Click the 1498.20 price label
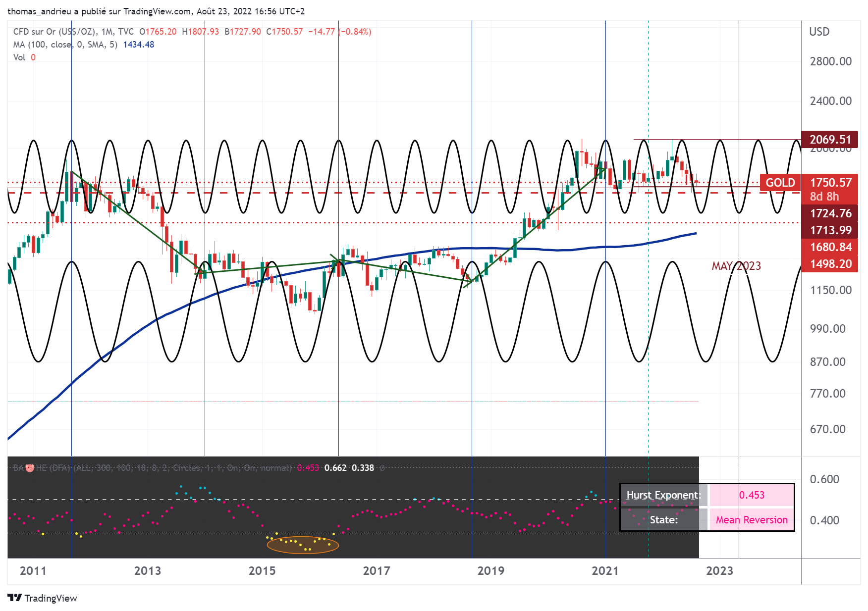Image resolution: width=868 pixels, height=611 pixels. click(x=830, y=264)
